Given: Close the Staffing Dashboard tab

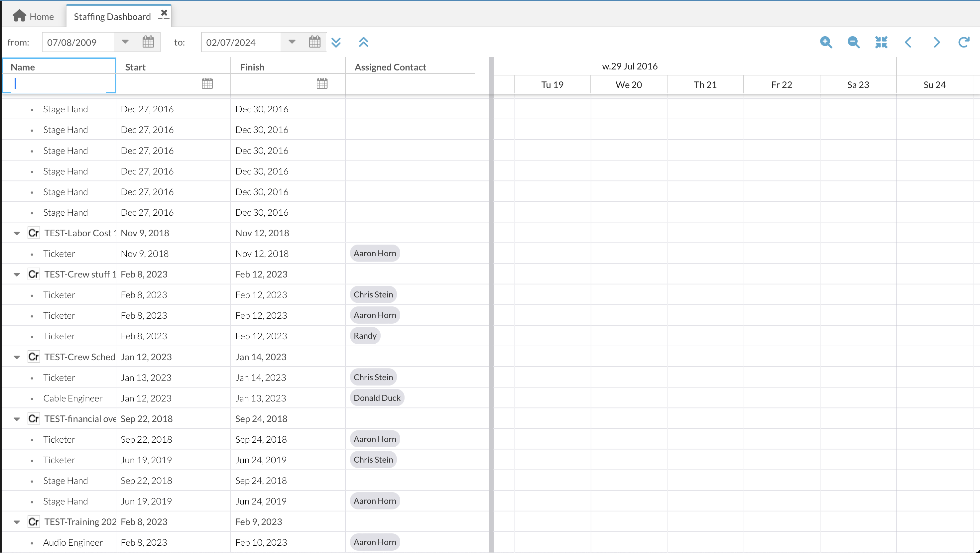Looking at the screenshot, I should coord(164,13).
